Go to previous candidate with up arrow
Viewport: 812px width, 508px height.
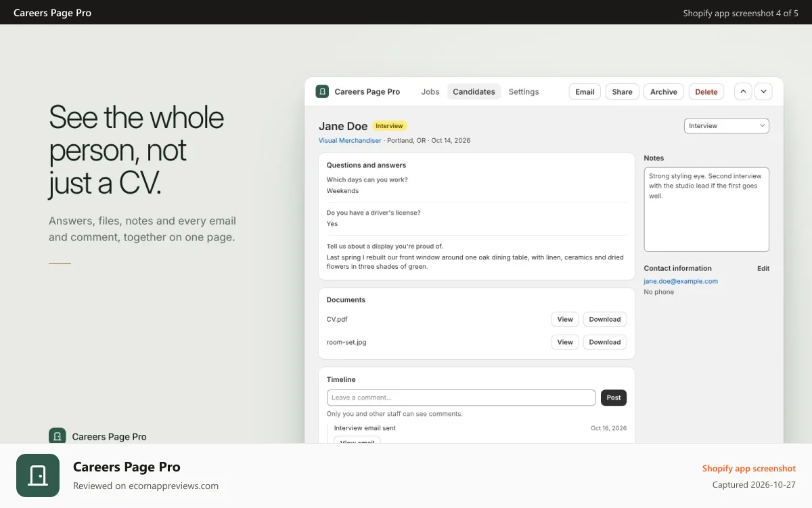(743, 91)
